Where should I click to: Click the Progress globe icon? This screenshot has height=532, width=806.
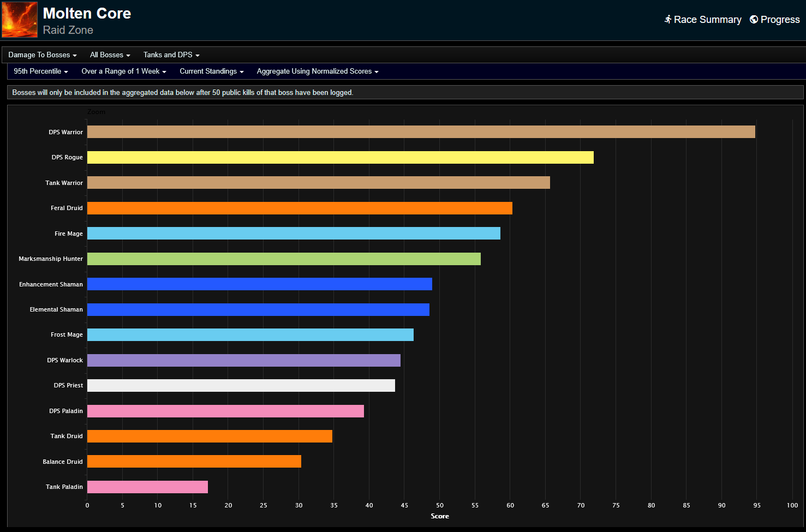[754, 19]
